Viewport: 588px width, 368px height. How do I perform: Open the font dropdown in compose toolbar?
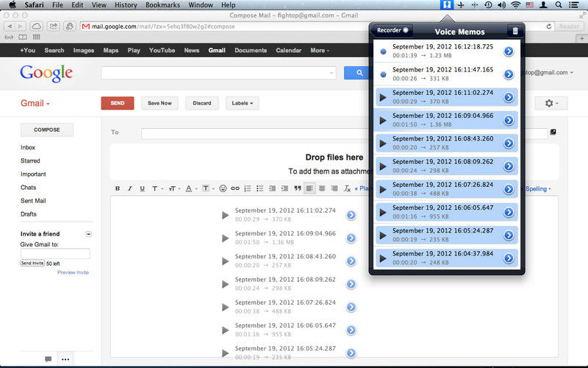(157, 188)
